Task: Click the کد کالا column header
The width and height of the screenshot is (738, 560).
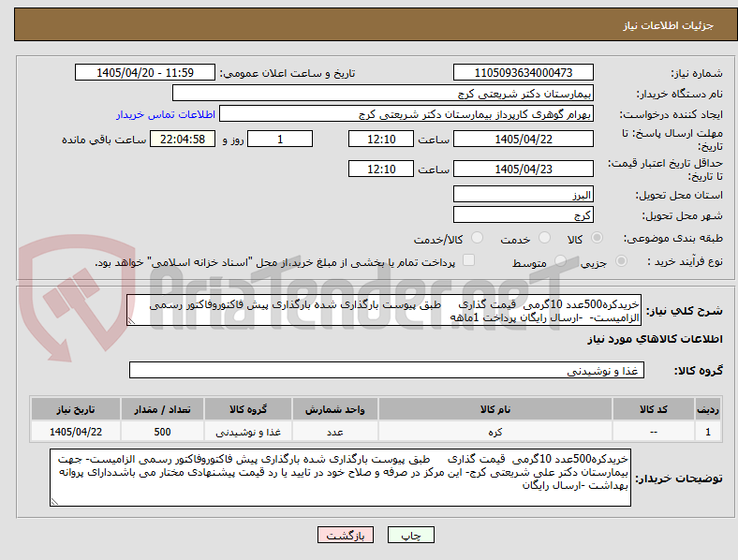Action: 654,409
